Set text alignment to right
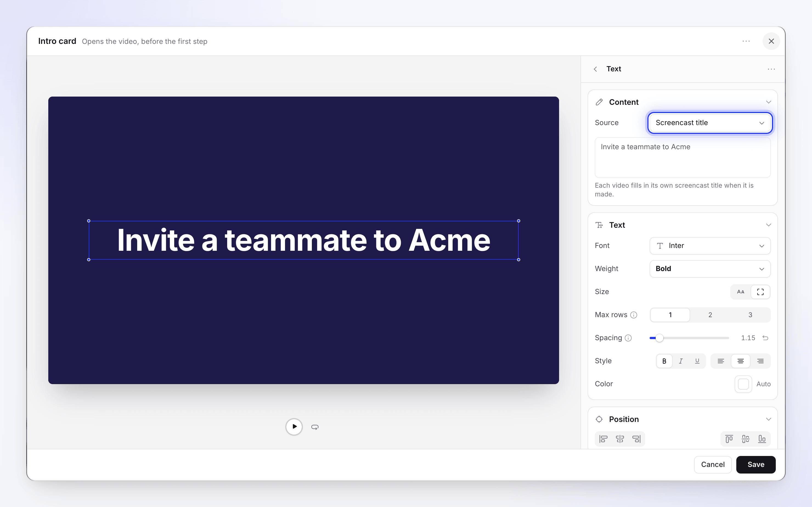This screenshot has height=507, width=812. pyautogui.click(x=760, y=361)
